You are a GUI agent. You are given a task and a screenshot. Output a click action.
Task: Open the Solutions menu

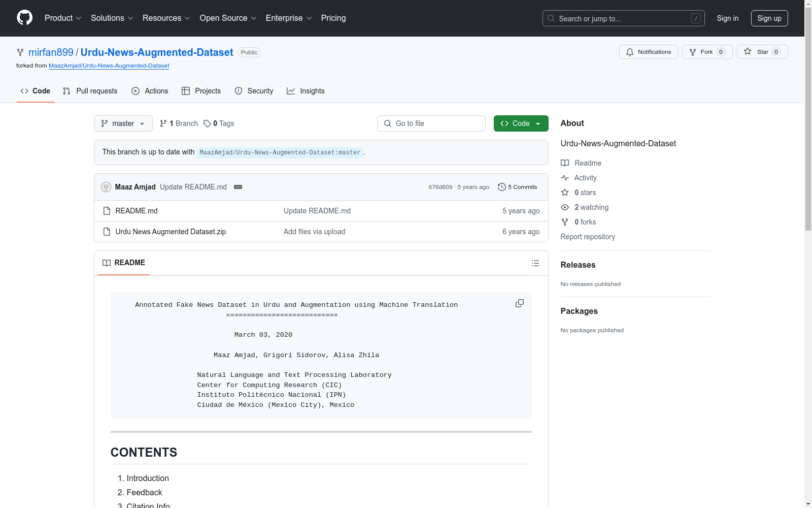(112, 18)
